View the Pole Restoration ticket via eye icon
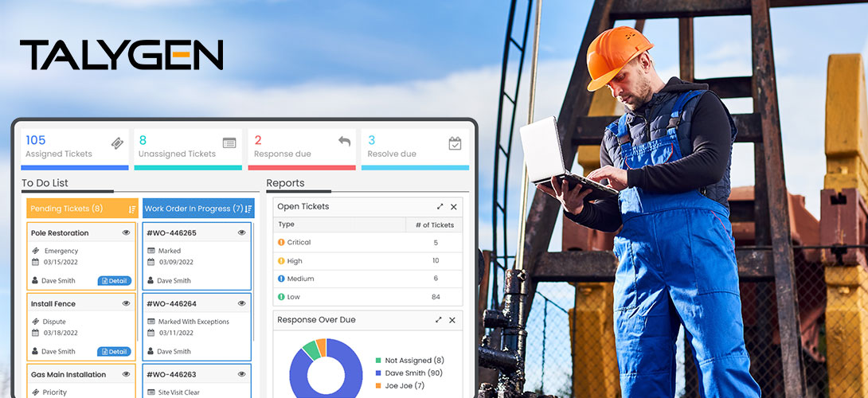Image resolution: width=868 pixels, height=398 pixels. click(126, 233)
